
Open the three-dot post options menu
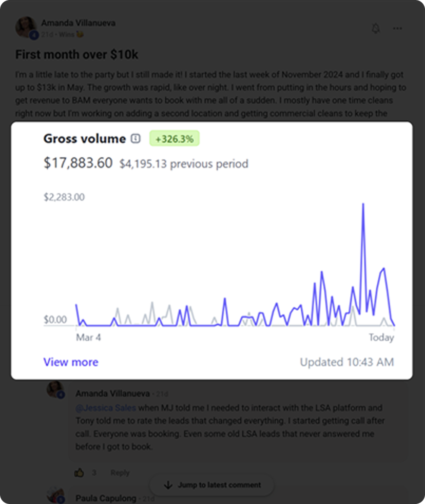398,29
